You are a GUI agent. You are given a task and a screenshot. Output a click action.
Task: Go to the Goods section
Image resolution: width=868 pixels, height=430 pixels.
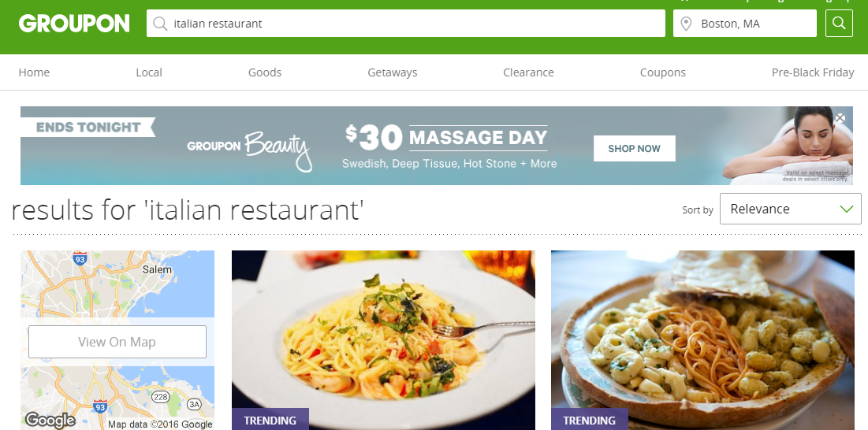pyautogui.click(x=265, y=72)
